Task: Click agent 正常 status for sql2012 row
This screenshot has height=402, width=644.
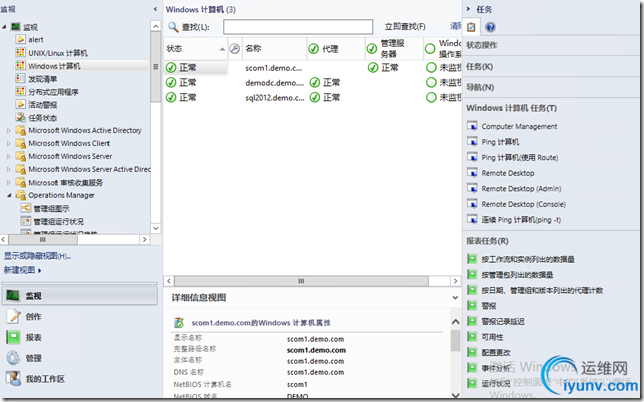Action: pos(325,97)
